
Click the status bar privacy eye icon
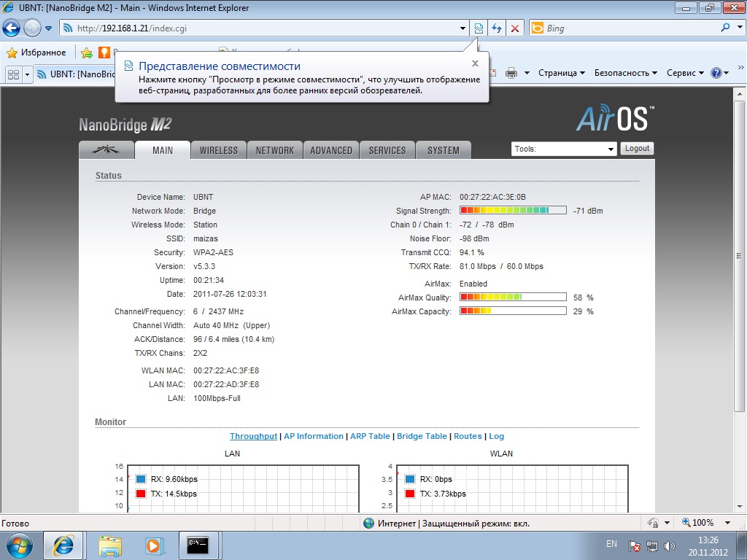pos(654,523)
